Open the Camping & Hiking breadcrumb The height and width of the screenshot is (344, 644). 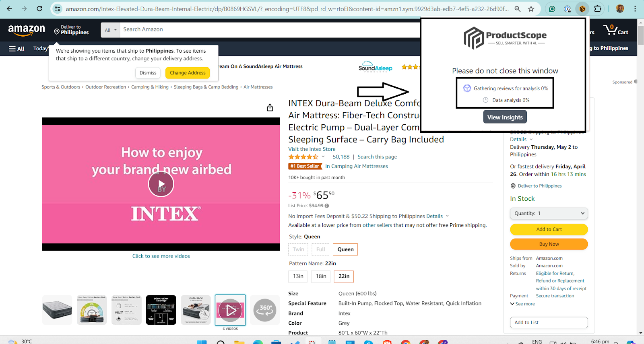150,87
